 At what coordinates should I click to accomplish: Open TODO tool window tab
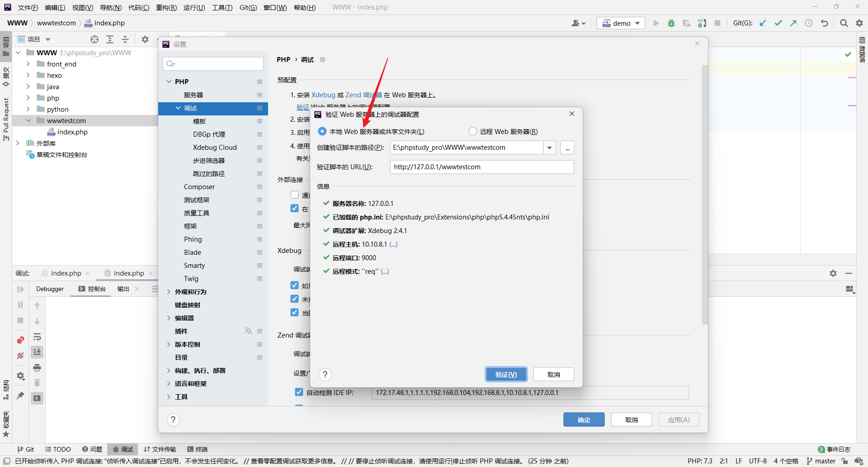58,449
